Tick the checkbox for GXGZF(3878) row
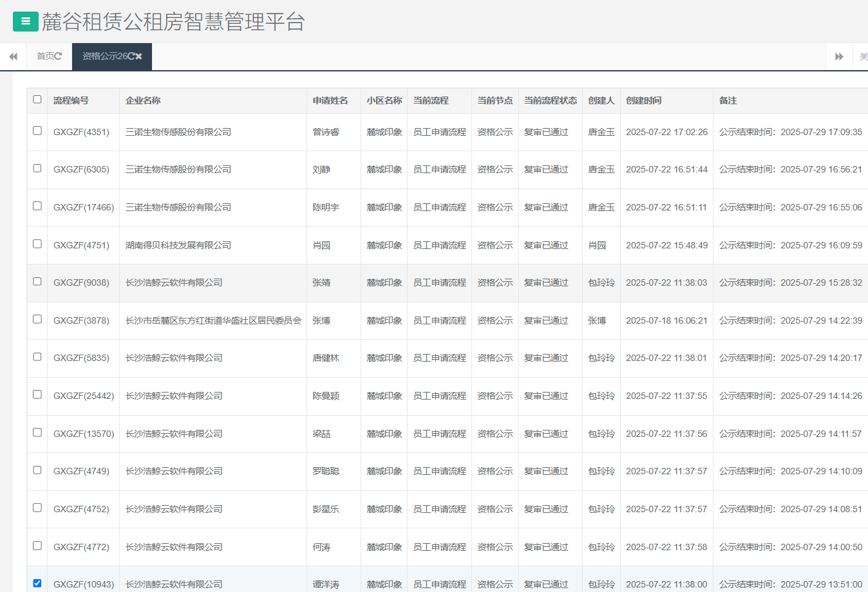This screenshot has width=868, height=592. 37,319
